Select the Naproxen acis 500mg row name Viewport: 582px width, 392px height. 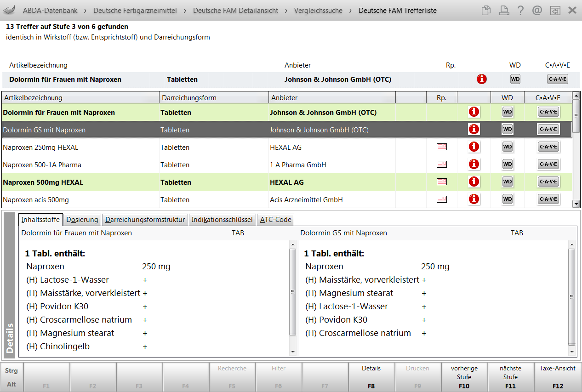point(36,200)
